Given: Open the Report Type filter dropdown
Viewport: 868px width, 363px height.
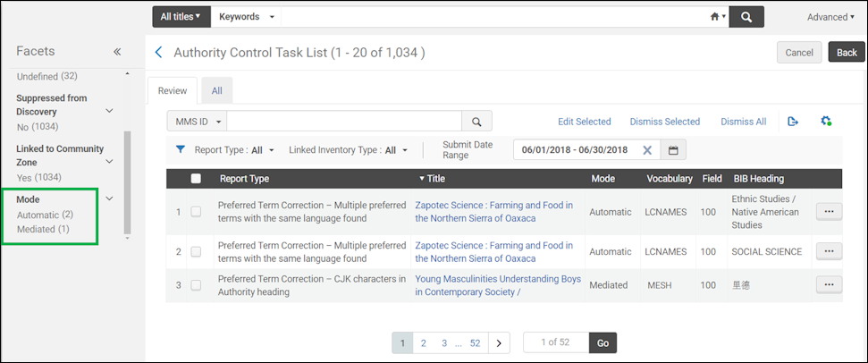Looking at the screenshot, I should (235, 150).
